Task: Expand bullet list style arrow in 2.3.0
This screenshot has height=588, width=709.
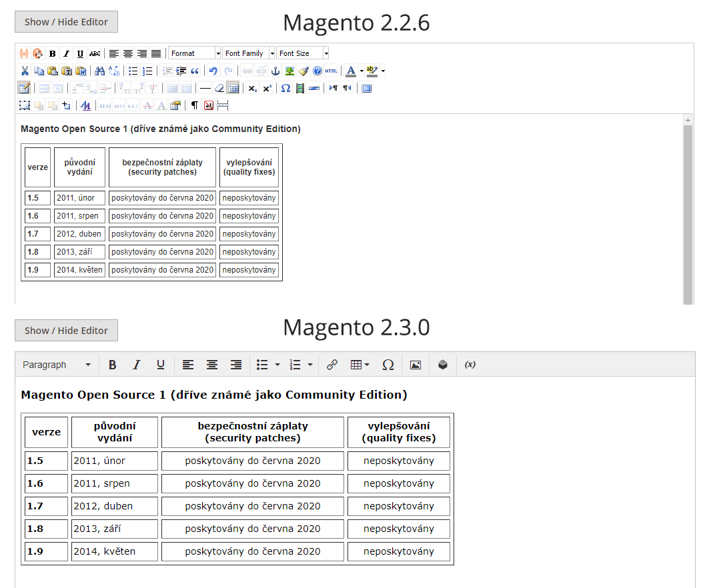Action: [277, 365]
